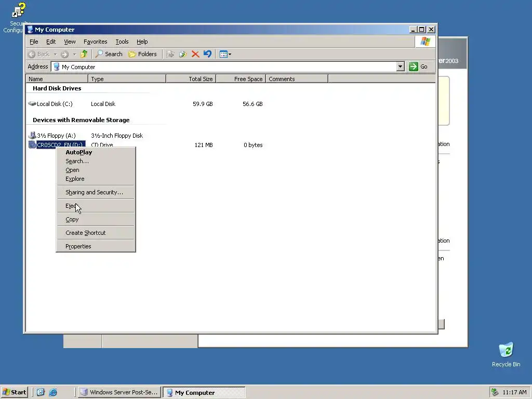Go up one folder level icon
Screen dimensions: 532x399
click(84, 54)
